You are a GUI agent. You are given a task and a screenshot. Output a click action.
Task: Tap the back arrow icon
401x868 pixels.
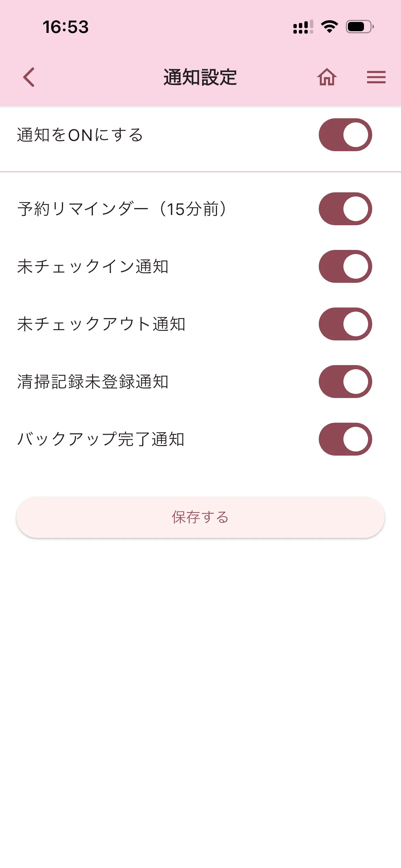pos(29,77)
